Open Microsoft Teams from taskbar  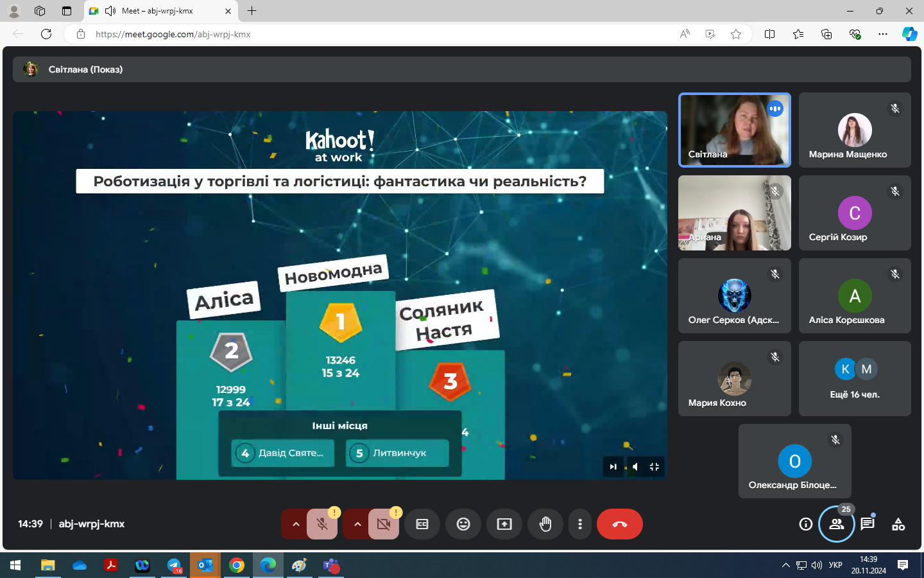(331, 565)
